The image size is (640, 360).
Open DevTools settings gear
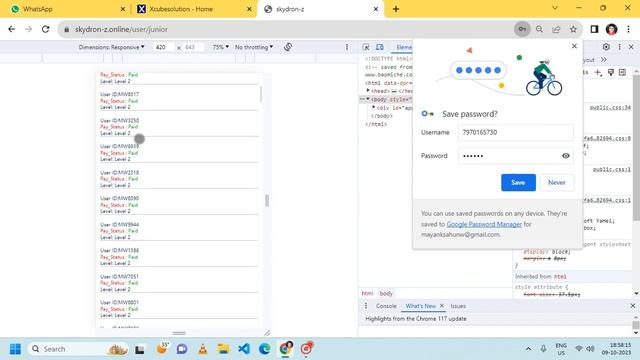pos(606,47)
